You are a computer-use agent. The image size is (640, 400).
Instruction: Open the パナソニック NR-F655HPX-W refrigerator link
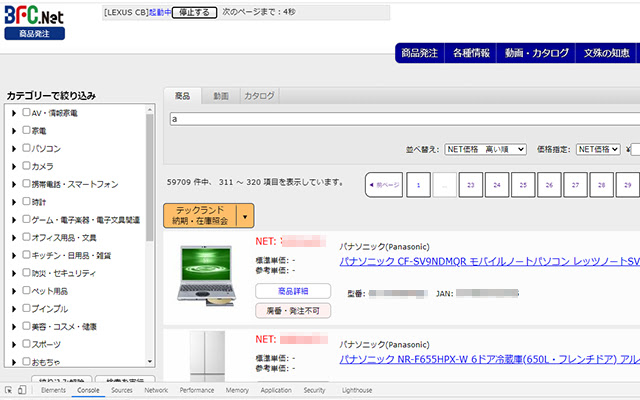489,359
